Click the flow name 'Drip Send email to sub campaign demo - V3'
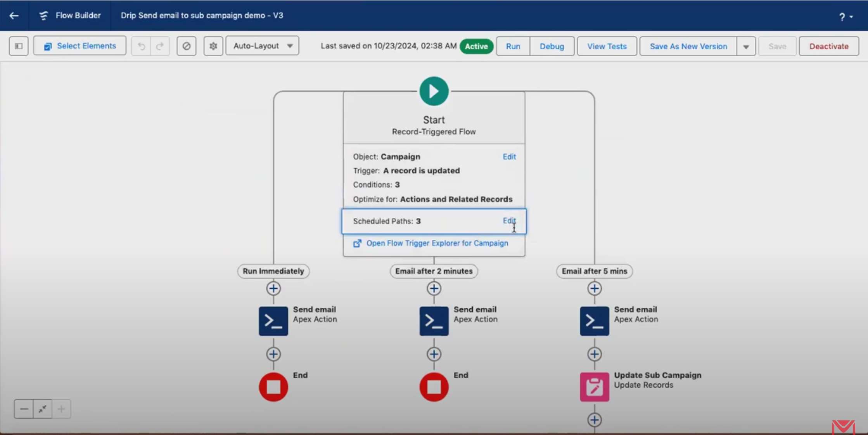The image size is (868, 435). (202, 16)
